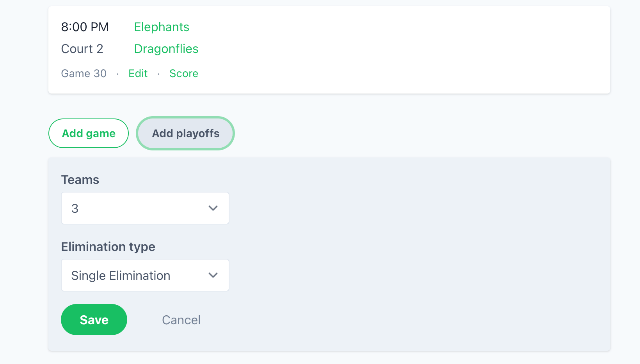This screenshot has width=640, height=364.
Task: Edit Game 30 details
Action: pos(138,73)
